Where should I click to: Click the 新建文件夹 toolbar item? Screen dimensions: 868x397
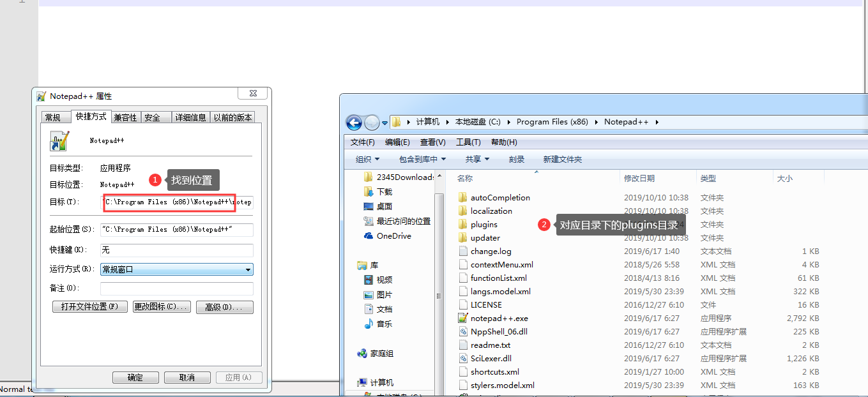[x=562, y=159]
